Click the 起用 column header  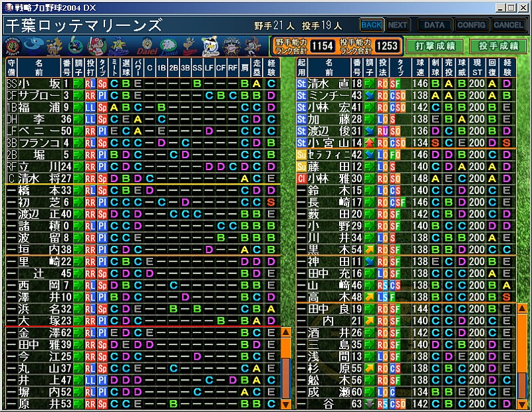pos(302,68)
